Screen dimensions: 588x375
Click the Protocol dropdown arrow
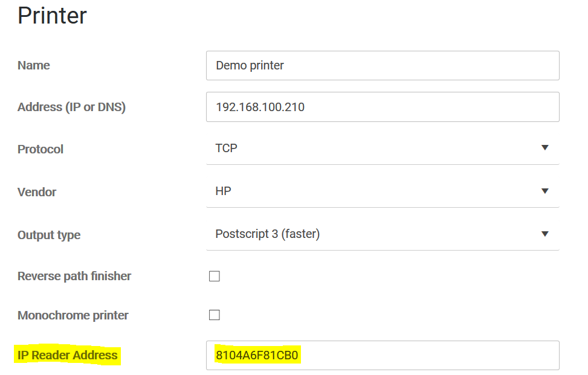point(544,147)
